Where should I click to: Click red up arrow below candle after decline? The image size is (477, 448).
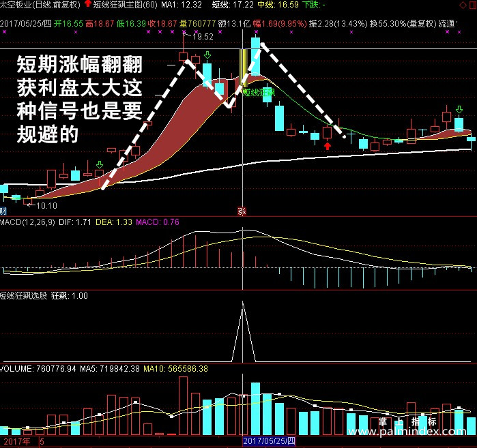[x=328, y=147]
